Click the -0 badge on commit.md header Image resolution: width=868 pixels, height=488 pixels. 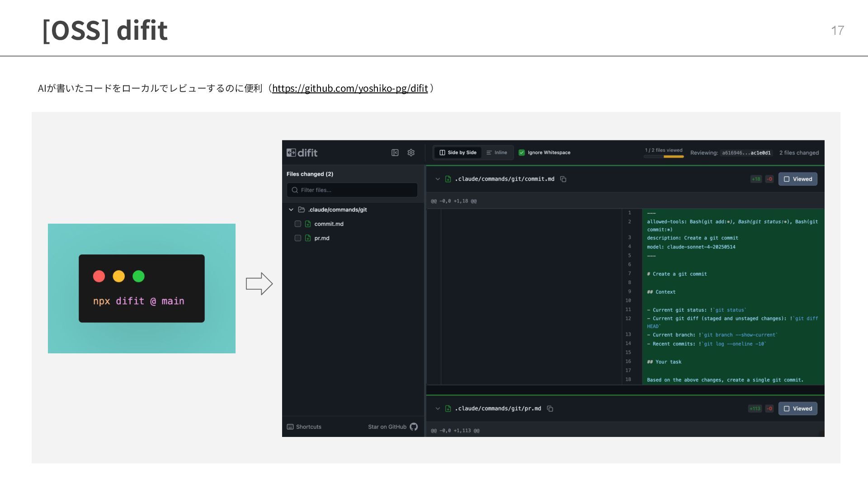pyautogui.click(x=769, y=179)
